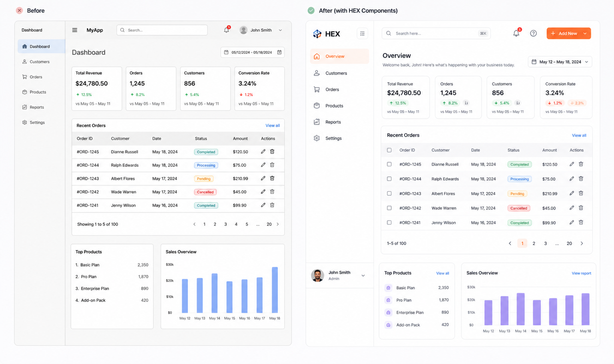Collapse HEX sidebar with toggle icon
Image resolution: width=614 pixels, height=364 pixels.
362,34
